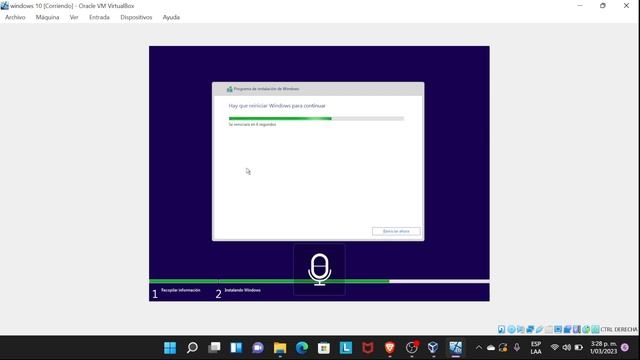
Task: Click the optical disc indicator in VirtualBox status bar
Action: 512,329
